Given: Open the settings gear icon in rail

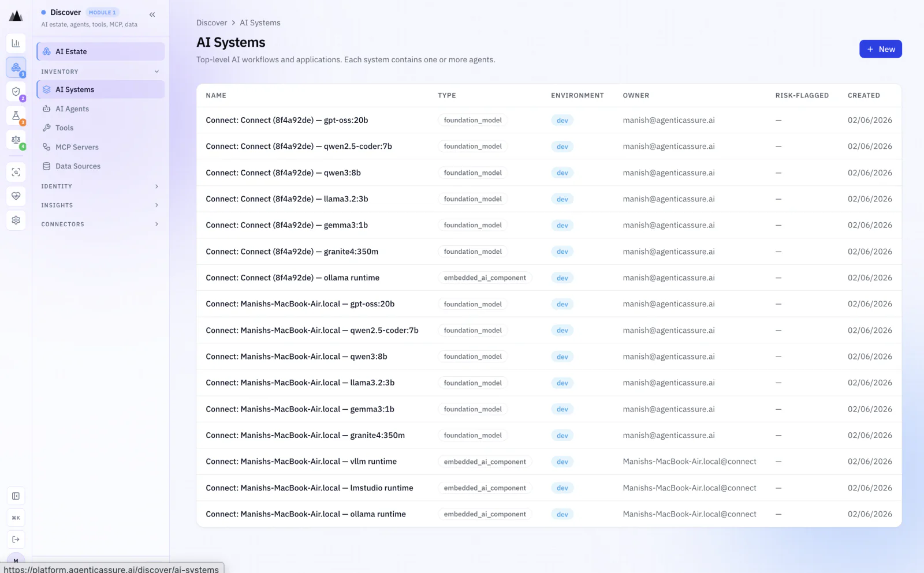Looking at the screenshot, I should (x=16, y=220).
